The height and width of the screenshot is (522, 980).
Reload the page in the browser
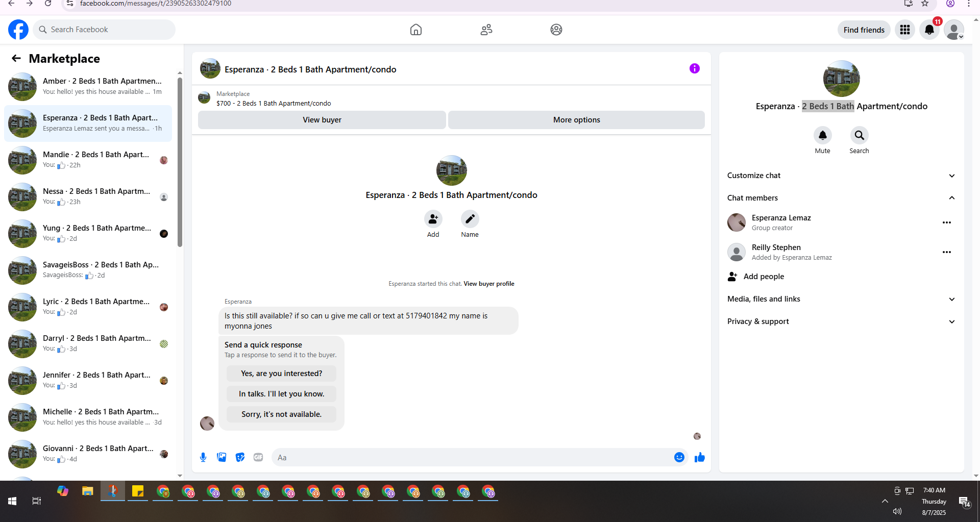pos(47,4)
